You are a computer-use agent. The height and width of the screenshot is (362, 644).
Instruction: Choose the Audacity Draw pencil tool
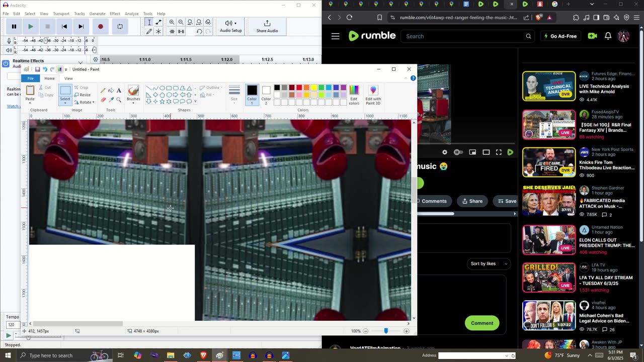pyautogui.click(x=149, y=31)
